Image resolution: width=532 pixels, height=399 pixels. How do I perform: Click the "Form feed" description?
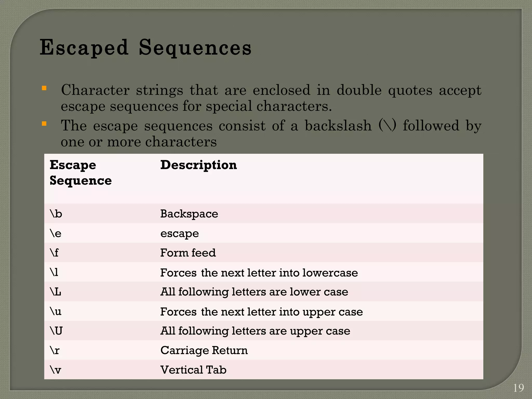click(x=188, y=253)
